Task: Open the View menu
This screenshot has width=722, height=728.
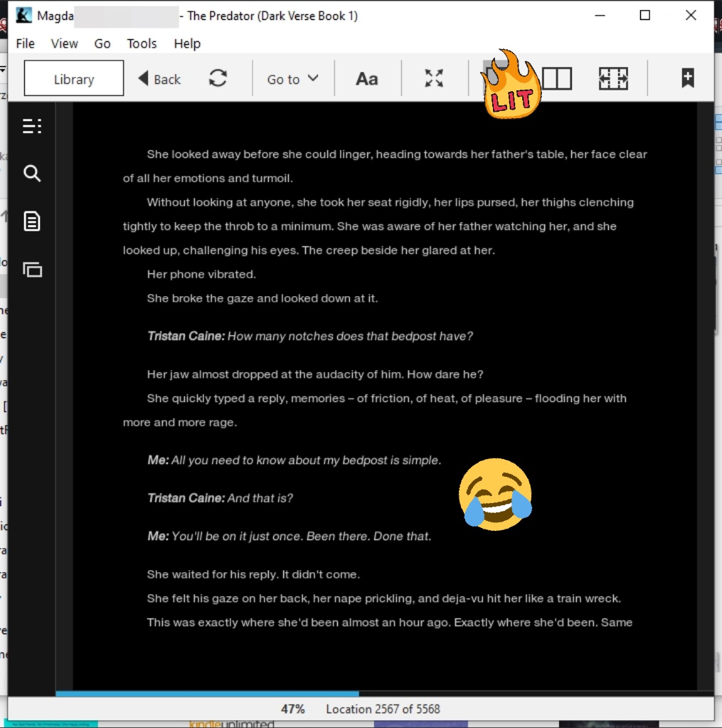Action: tap(64, 43)
